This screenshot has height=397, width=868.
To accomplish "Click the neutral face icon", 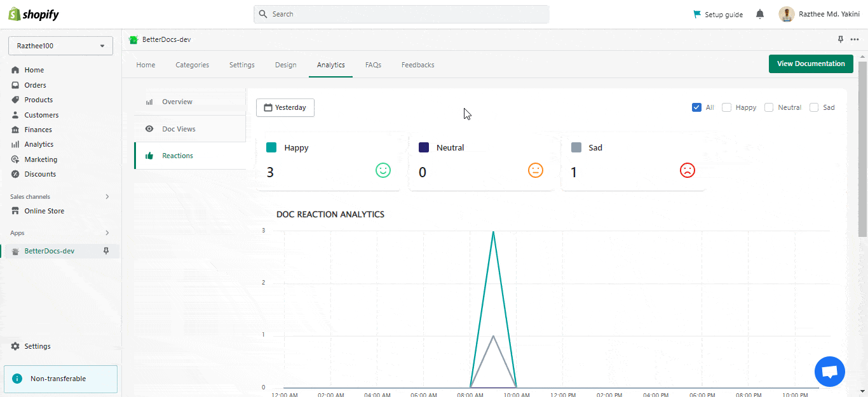I will tap(536, 170).
